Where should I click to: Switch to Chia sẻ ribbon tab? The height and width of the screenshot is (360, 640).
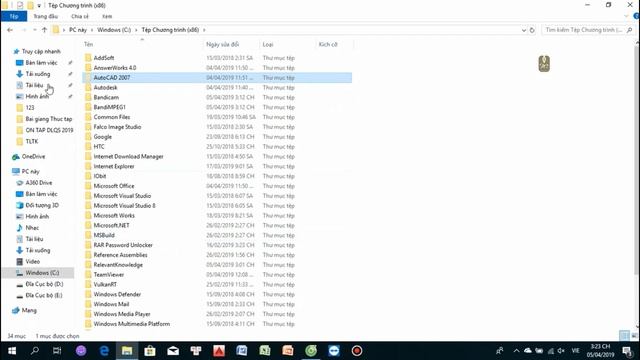[x=80, y=16]
